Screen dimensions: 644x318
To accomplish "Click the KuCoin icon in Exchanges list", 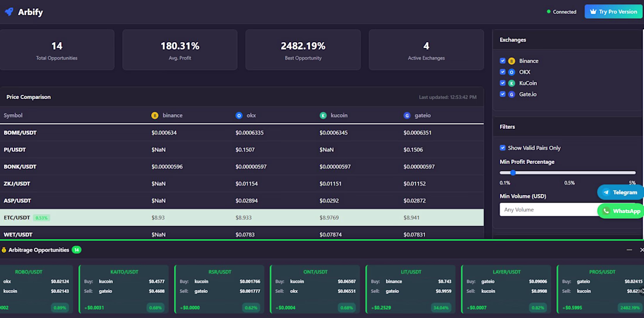I will click(511, 83).
